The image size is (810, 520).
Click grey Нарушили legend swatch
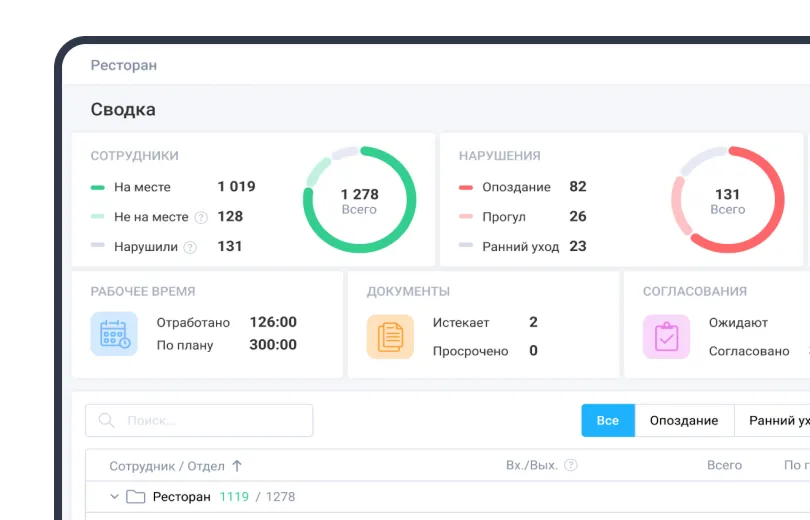click(x=98, y=245)
